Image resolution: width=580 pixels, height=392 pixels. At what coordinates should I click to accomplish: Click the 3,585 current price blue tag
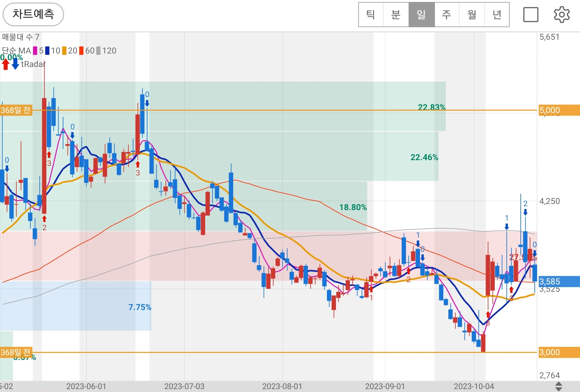(559, 282)
